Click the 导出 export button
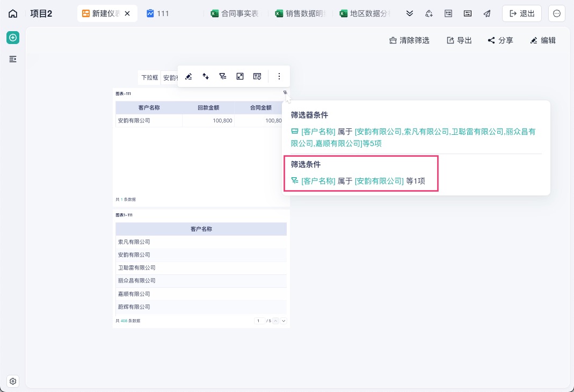The image size is (574, 392). 460,40
